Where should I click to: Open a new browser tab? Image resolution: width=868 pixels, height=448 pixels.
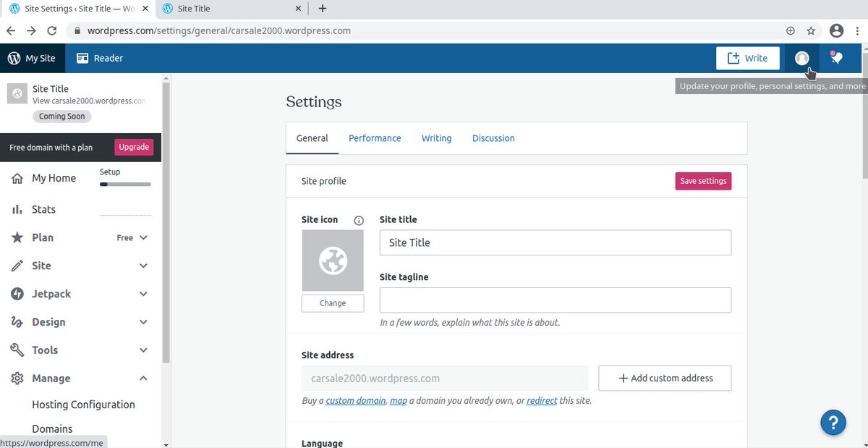click(323, 9)
